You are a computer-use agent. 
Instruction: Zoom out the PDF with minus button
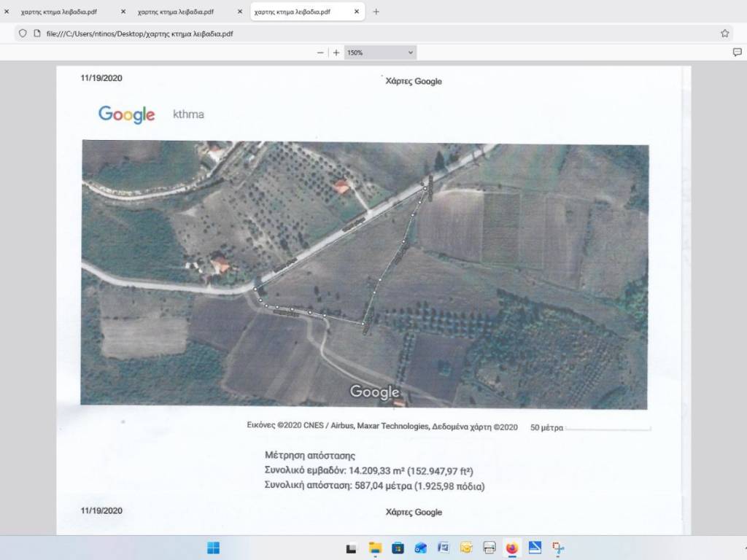[x=321, y=52]
